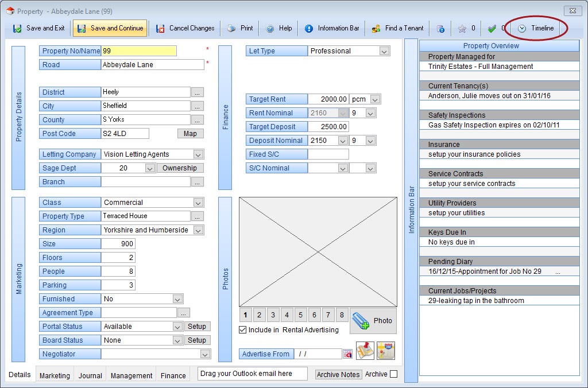This screenshot has width=588, height=388.
Task: Expand the Deposit Nominal 2150 dropdown
Action: pos(342,141)
